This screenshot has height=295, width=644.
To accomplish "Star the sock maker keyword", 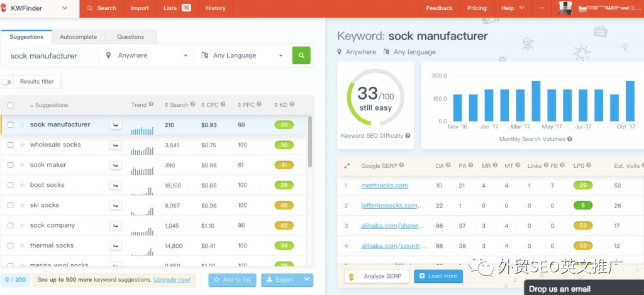I will 22,165.
